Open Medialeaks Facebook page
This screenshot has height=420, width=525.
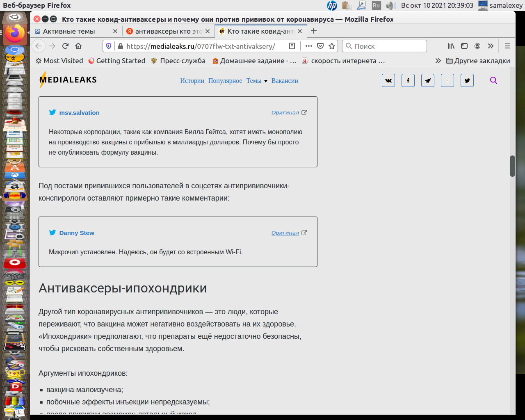pos(408,80)
